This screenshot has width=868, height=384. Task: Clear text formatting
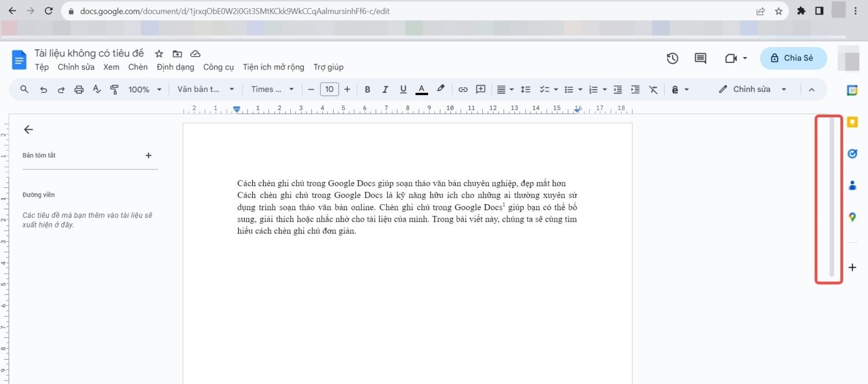(x=653, y=90)
